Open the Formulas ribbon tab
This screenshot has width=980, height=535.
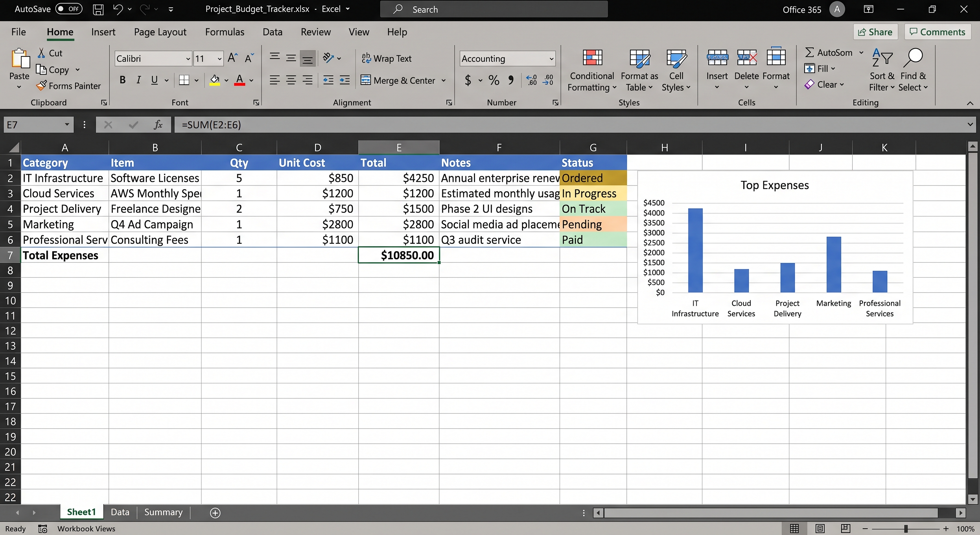pyautogui.click(x=224, y=32)
